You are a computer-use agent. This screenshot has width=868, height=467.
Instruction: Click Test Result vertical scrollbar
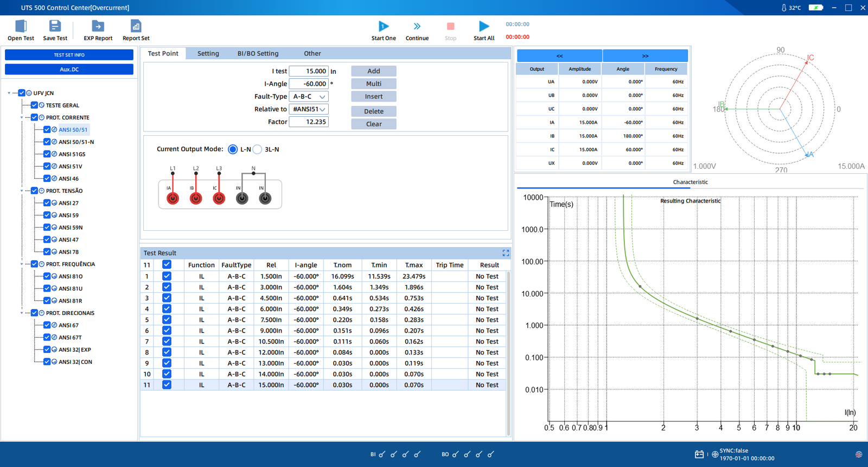(508, 353)
